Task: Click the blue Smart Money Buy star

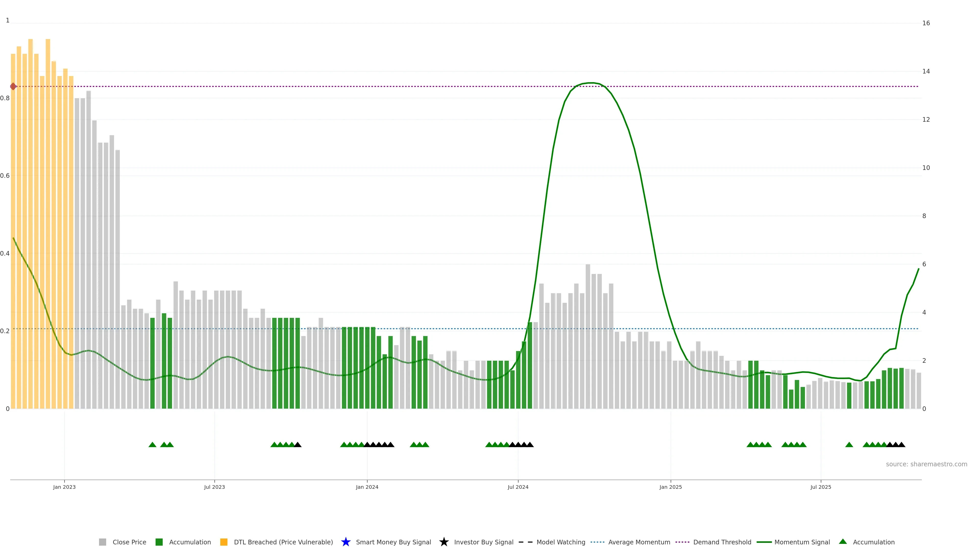Action: coord(346,542)
